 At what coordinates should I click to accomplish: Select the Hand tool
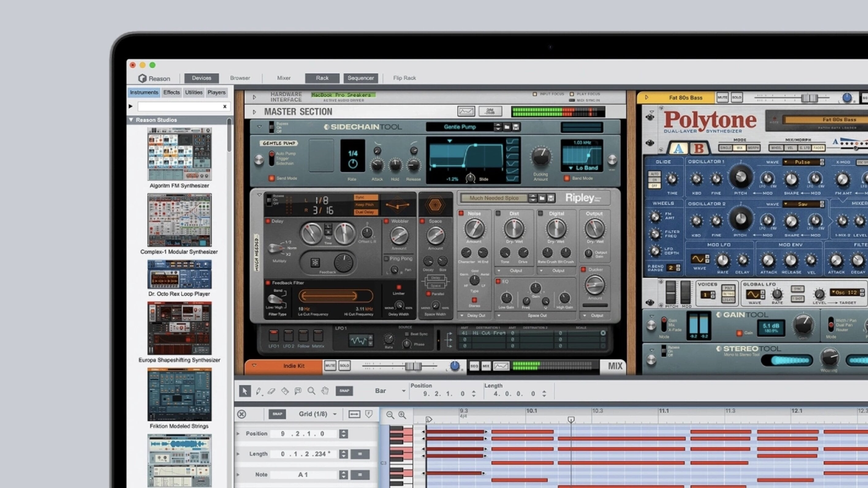tap(325, 391)
